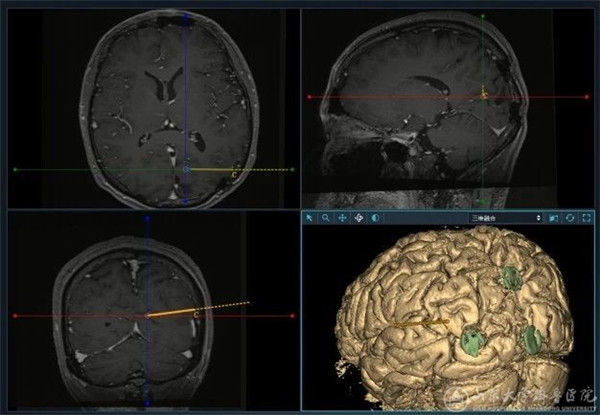Select the arrow pointer tool
The height and width of the screenshot is (415, 600).
(x=310, y=217)
